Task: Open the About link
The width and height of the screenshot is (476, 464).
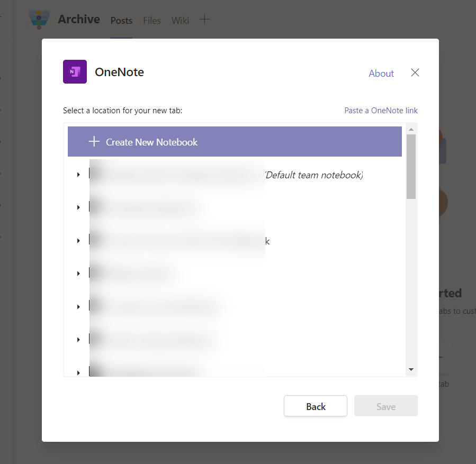Action: click(x=381, y=74)
